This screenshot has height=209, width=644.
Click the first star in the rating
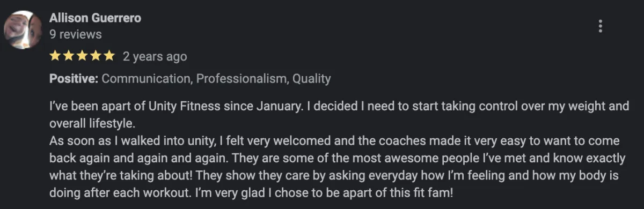click(x=56, y=56)
